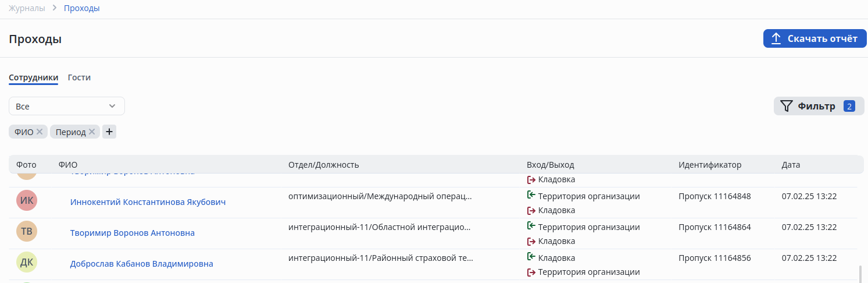Click the filter count badge showing 2
868x283 pixels.
(x=849, y=106)
